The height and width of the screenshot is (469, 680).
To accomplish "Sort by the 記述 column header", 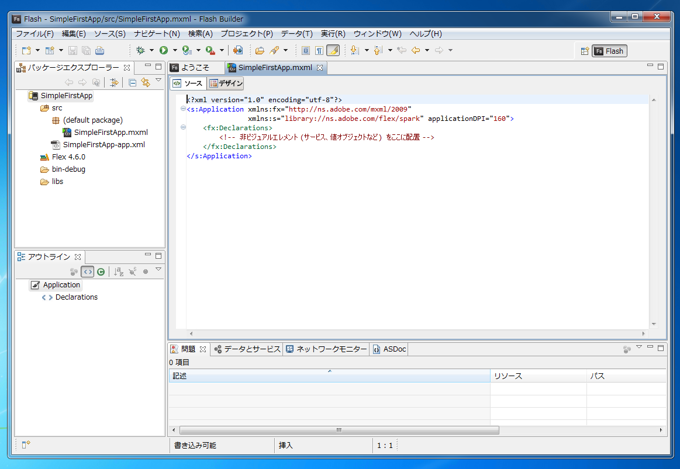I will point(330,376).
